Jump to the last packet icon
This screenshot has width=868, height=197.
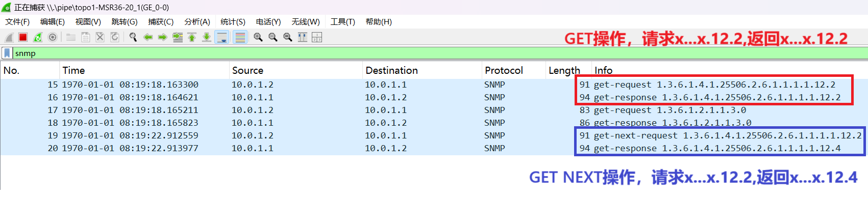tap(207, 37)
